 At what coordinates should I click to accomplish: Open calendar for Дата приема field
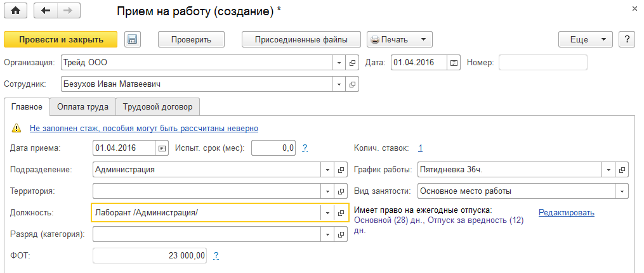(162, 148)
